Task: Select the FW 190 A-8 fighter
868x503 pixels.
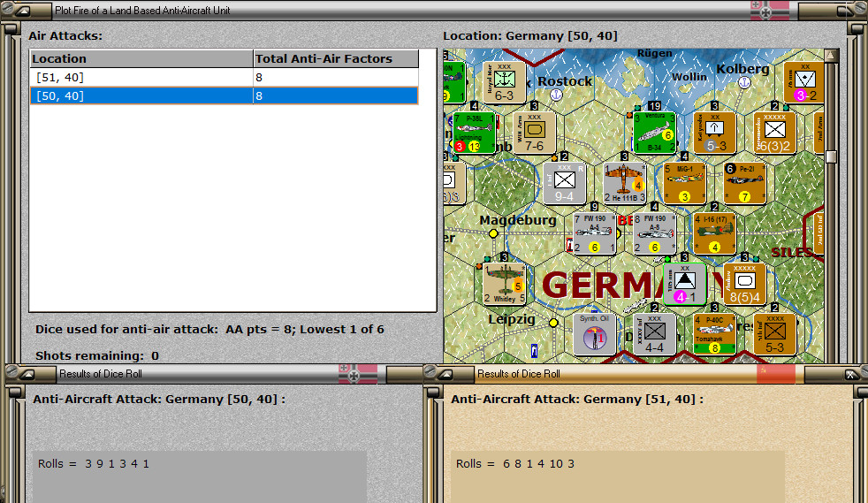Action: click(654, 233)
